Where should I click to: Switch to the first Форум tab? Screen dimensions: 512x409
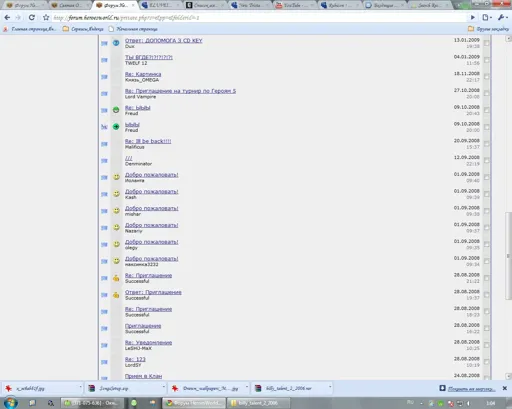tap(24, 5)
